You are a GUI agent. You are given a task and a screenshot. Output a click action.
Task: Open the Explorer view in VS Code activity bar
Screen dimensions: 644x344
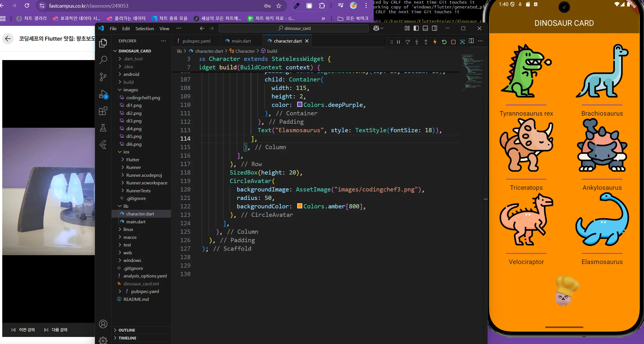coord(103,43)
